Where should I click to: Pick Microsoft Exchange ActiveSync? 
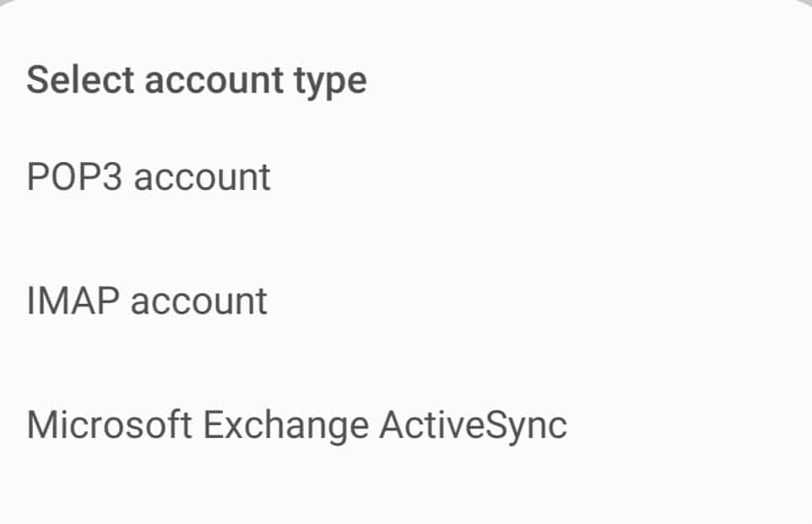(x=296, y=425)
